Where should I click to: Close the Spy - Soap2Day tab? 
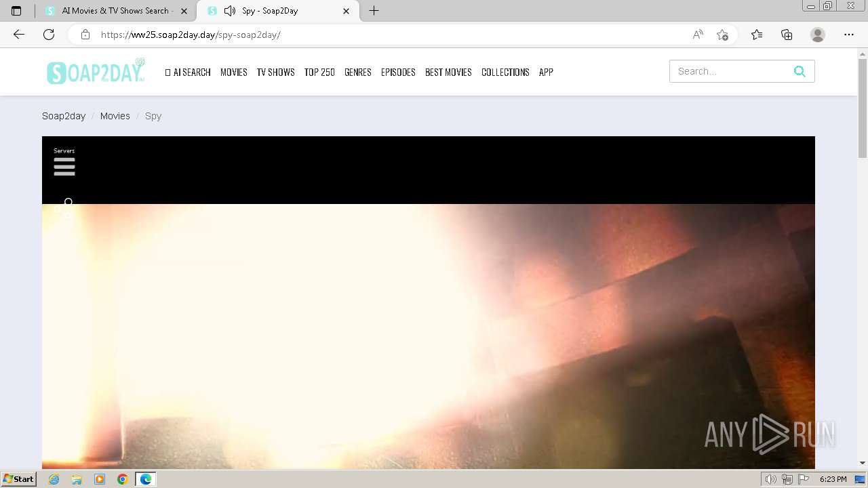click(347, 11)
